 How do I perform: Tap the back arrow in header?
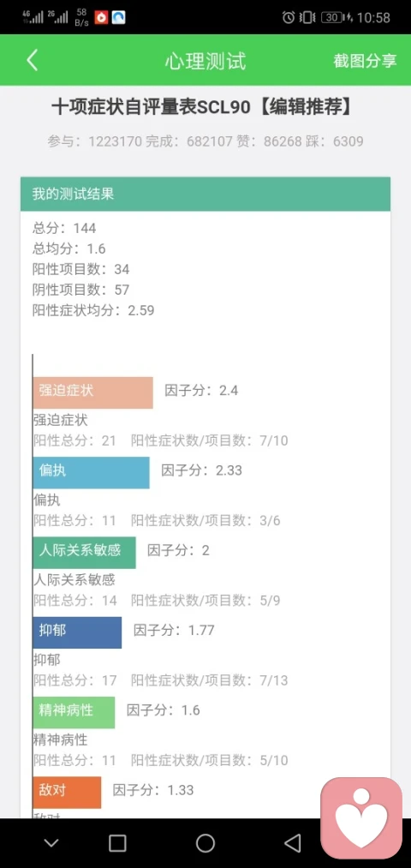click(x=32, y=60)
